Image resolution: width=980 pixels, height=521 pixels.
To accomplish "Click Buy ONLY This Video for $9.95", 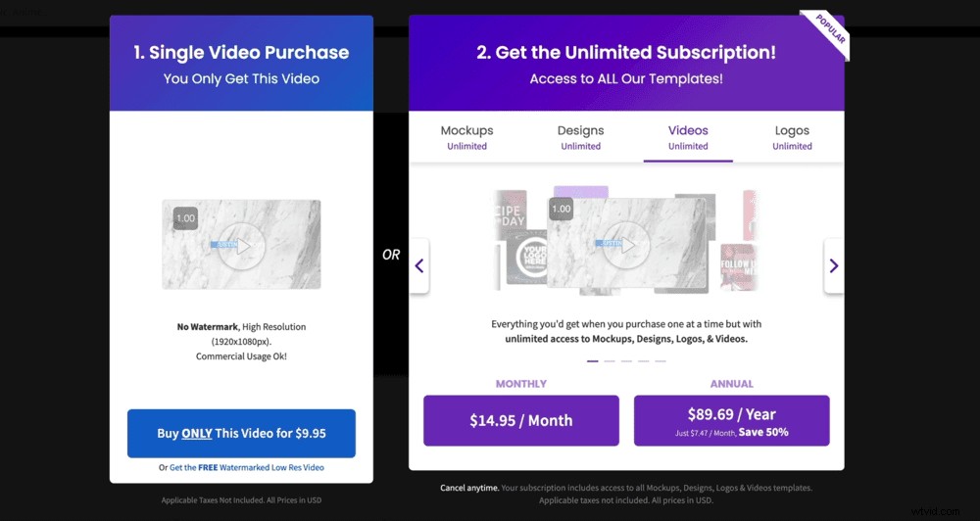I will 241,433.
